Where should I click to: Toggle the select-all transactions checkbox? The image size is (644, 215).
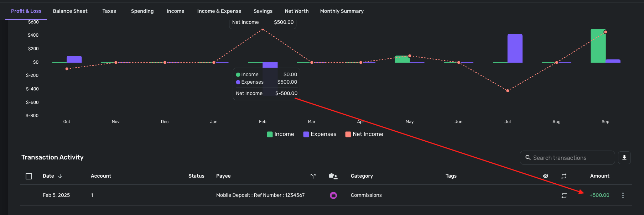(29, 176)
